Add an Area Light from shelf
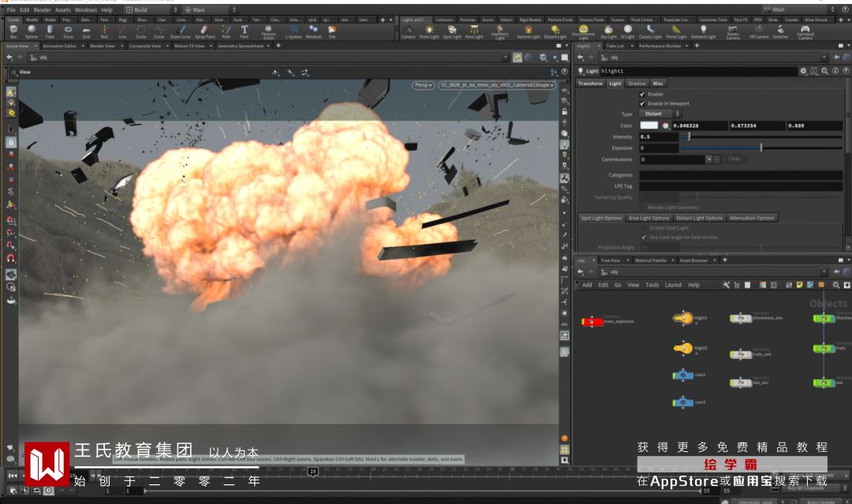 coord(474,32)
